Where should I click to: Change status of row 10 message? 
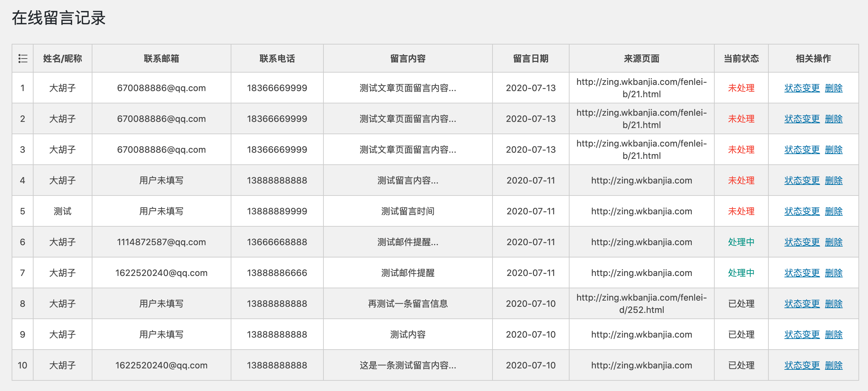pyautogui.click(x=802, y=365)
